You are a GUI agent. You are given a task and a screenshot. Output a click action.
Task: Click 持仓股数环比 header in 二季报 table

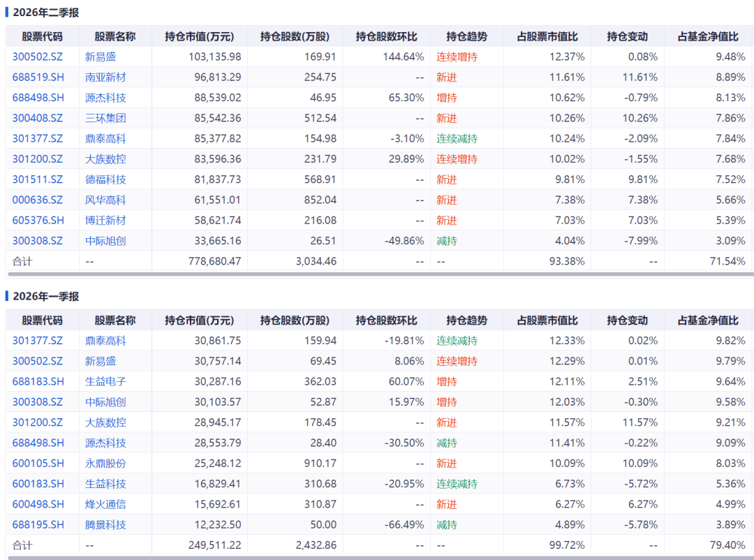coord(386,36)
